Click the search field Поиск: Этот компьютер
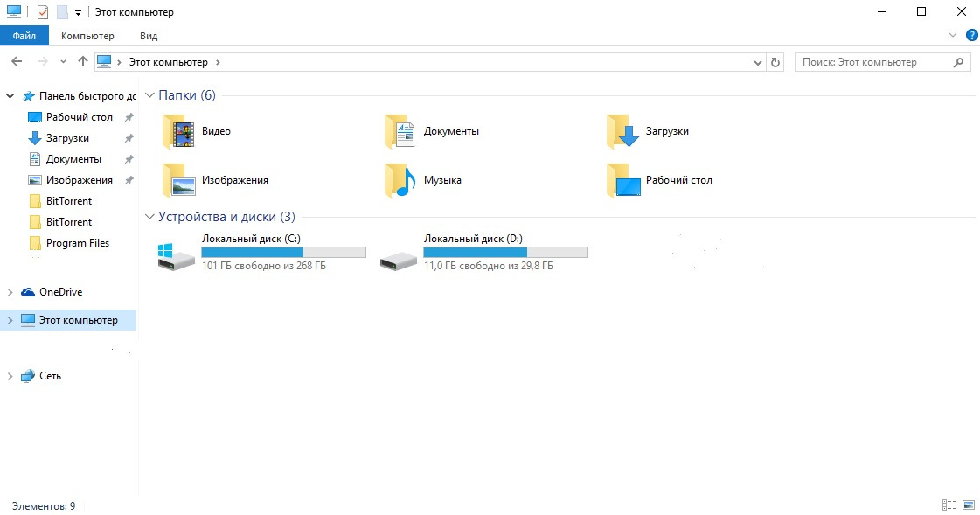Viewport: 980px width, 515px height. (x=874, y=62)
